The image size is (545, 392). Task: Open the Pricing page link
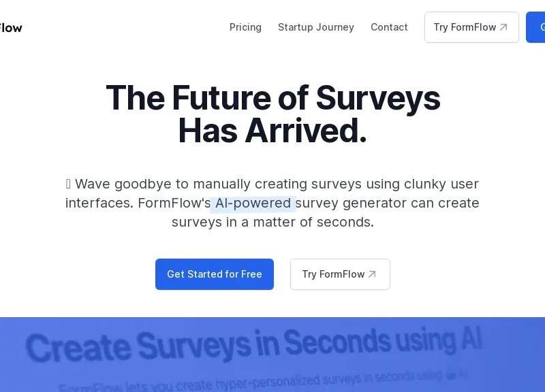click(x=245, y=27)
